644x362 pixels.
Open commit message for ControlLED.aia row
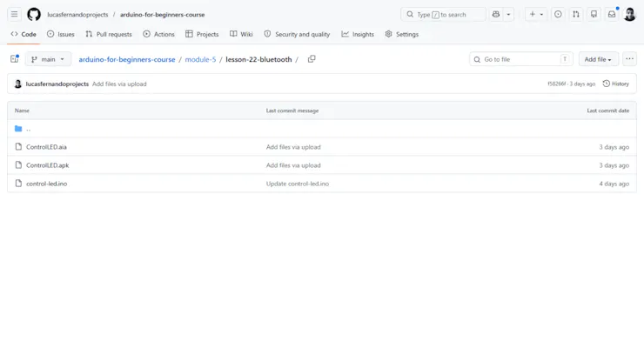(293, 147)
